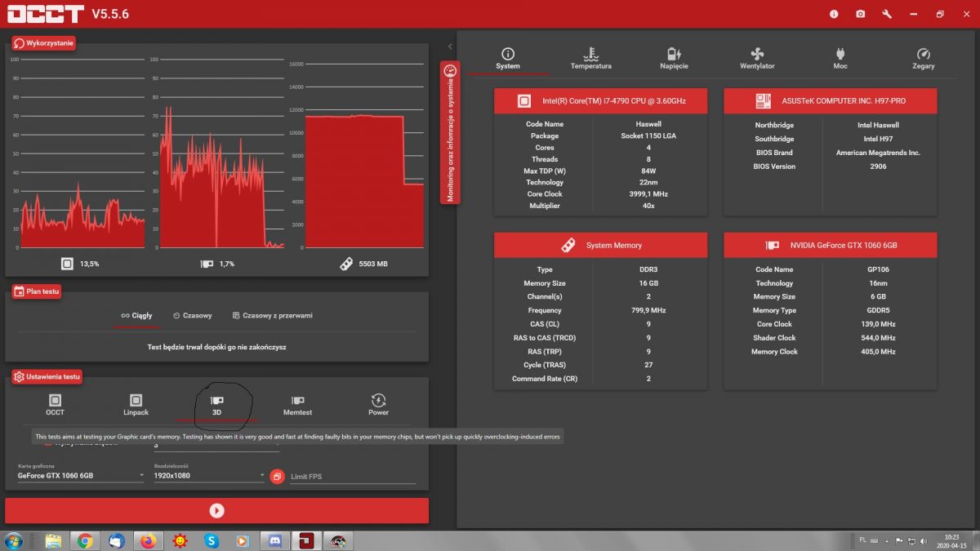Screen dimensions: 980x551
Task: Click the Socket 1150 LGA package value
Action: [648, 136]
